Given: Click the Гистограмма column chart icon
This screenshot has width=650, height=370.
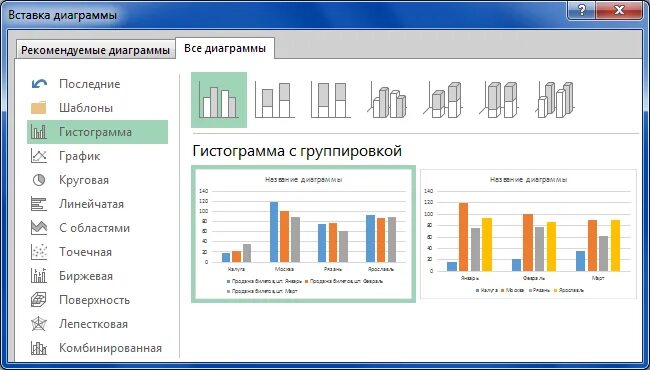Looking at the screenshot, I should coord(39,132).
